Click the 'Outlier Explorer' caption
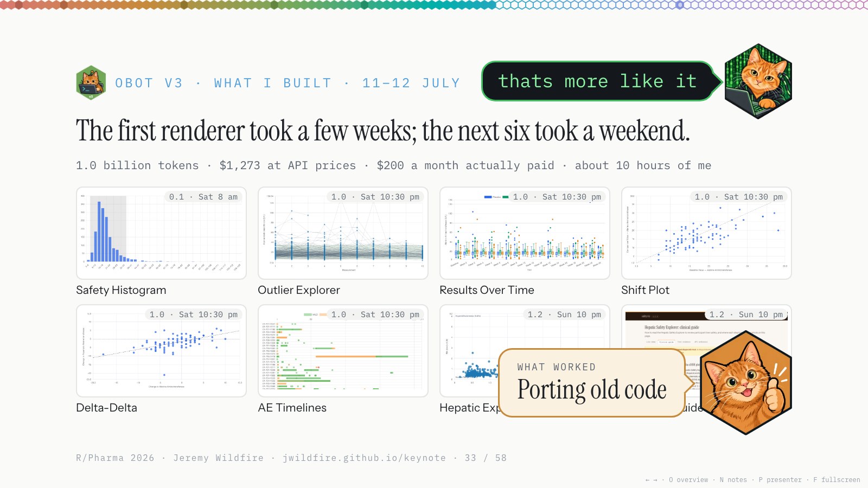 (299, 290)
